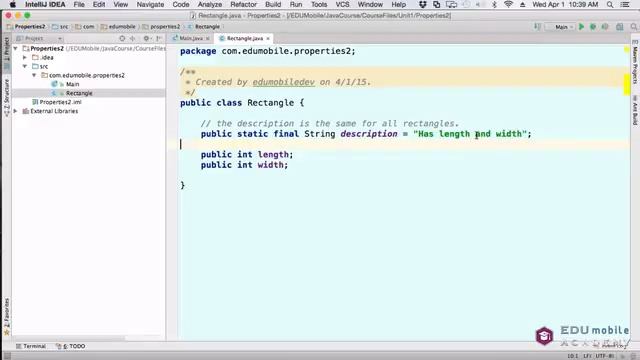Click the Make Project icon left of Main
Viewport: 640px width, 360px height.
point(537,27)
